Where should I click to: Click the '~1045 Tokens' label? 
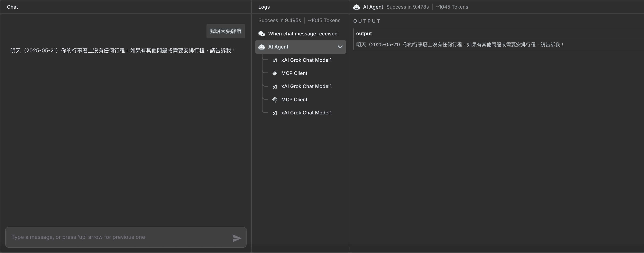pos(324,20)
